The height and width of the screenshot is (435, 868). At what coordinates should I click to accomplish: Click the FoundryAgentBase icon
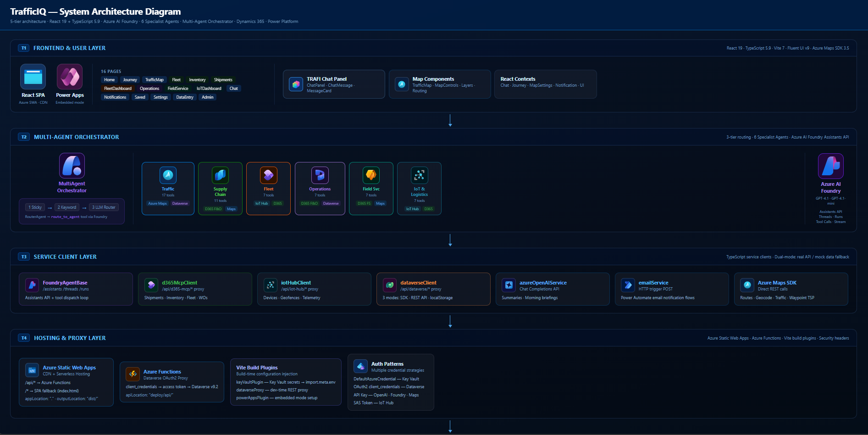32,285
